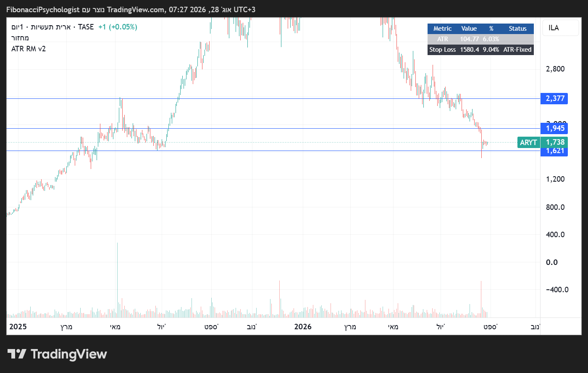Viewport: 588px width, 373px height.
Task: Click the Stop Loss row label
Action: tap(442, 50)
